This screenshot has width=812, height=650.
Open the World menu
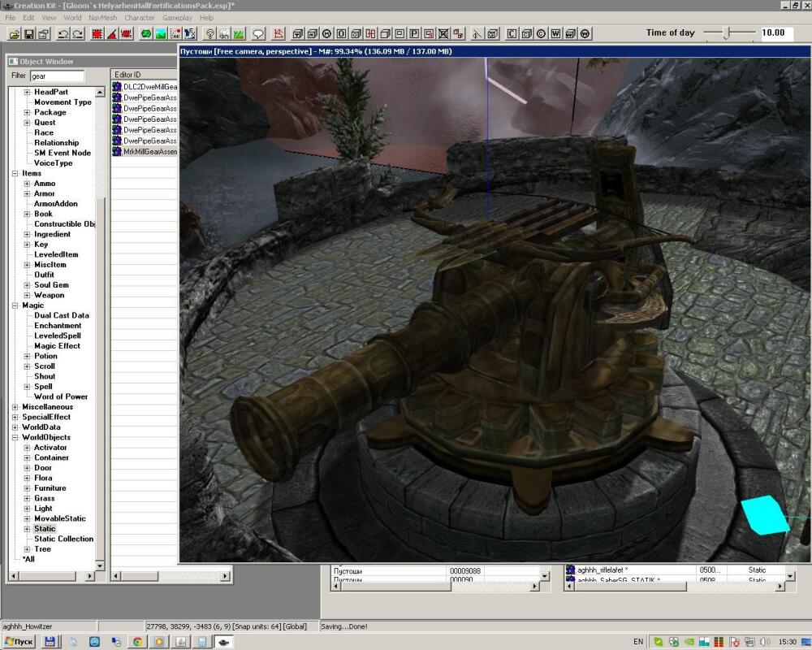pyautogui.click(x=72, y=18)
